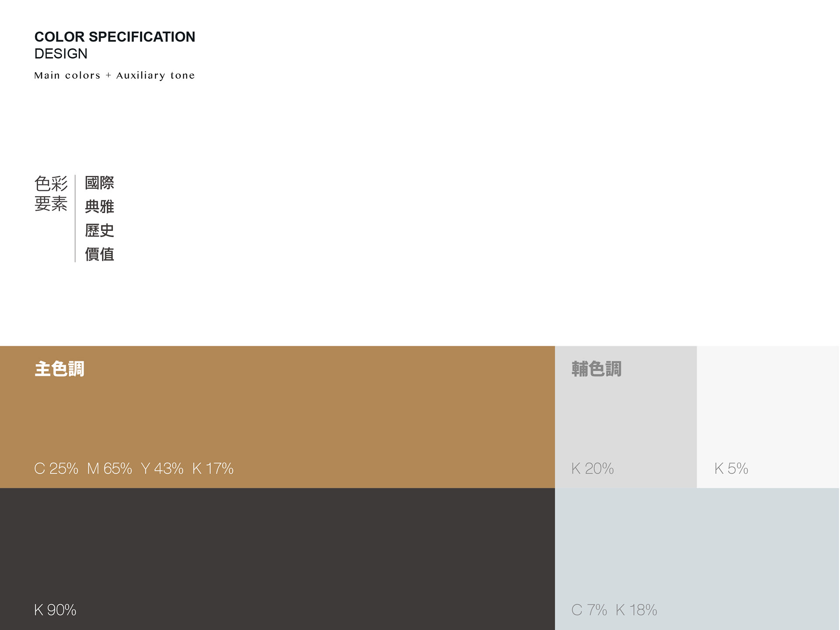This screenshot has height=630, width=840.
Task: Click the 輔色調 title
Action: 596,369
